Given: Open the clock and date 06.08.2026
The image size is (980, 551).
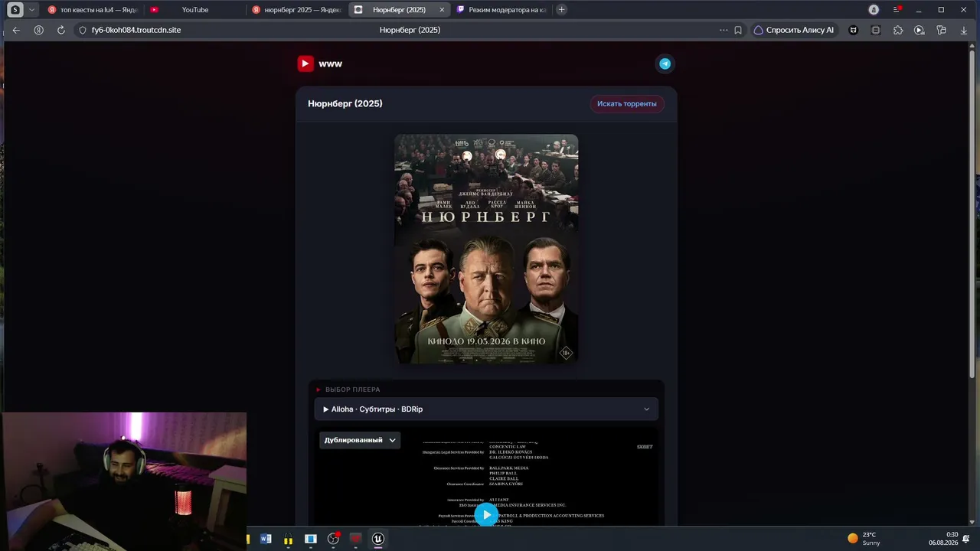Looking at the screenshot, I should tap(943, 539).
